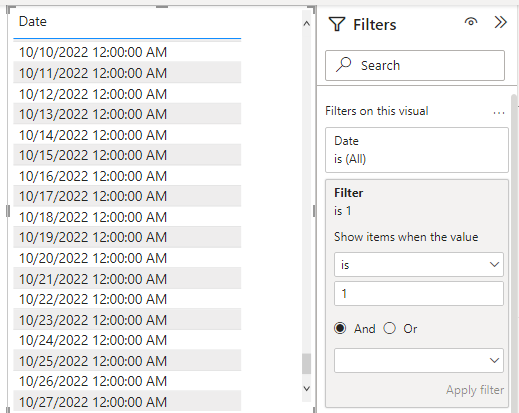Open the 'is' condition dropdown
The width and height of the screenshot is (519, 413).
pyautogui.click(x=419, y=265)
